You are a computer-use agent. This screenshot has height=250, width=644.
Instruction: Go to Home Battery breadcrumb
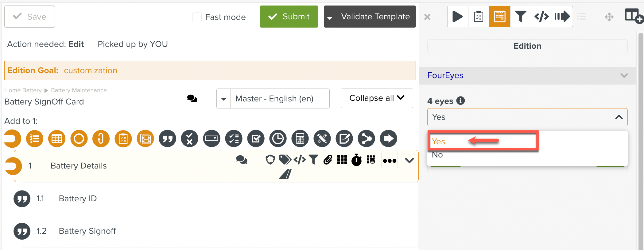coord(23,90)
